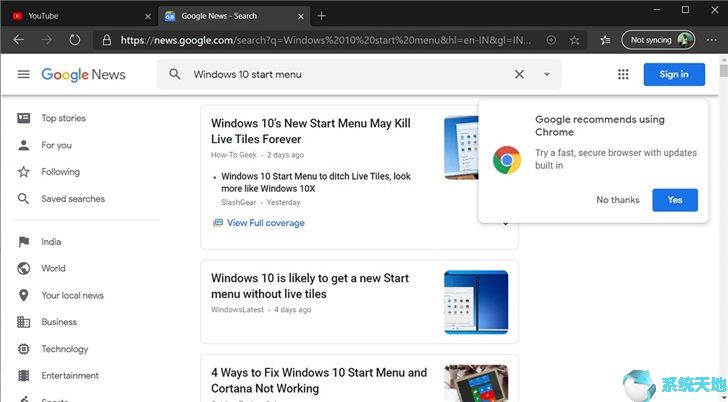
Task: Click the For you person icon
Action: coord(24,145)
